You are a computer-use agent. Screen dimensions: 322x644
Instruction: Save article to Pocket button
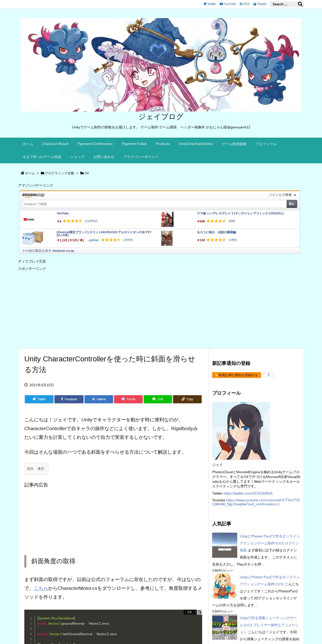pos(128,399)
